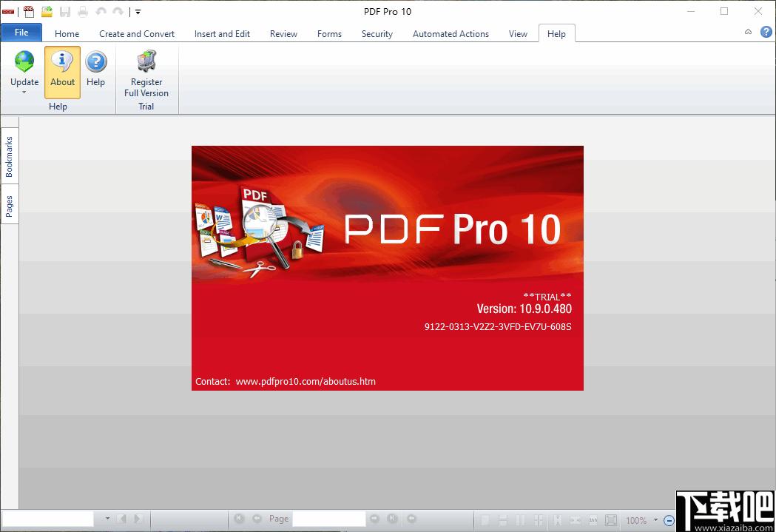Click the new PDF icon in quick access toolbar
Image resolution: width=776 pixels, height=532 pixels.
pyautogui.click(x=29, y=11)
